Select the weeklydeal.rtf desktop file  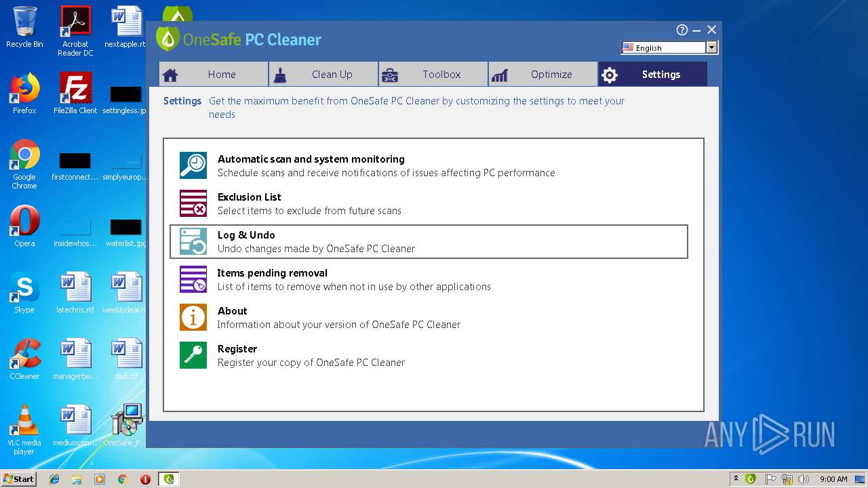click(125, 293)
